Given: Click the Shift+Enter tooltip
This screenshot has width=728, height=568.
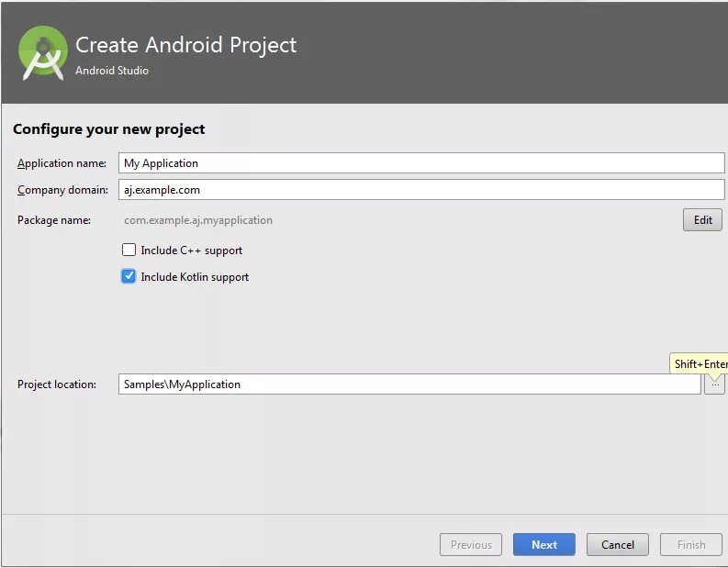Looking at the screenshot, I should tap(699, 363).
